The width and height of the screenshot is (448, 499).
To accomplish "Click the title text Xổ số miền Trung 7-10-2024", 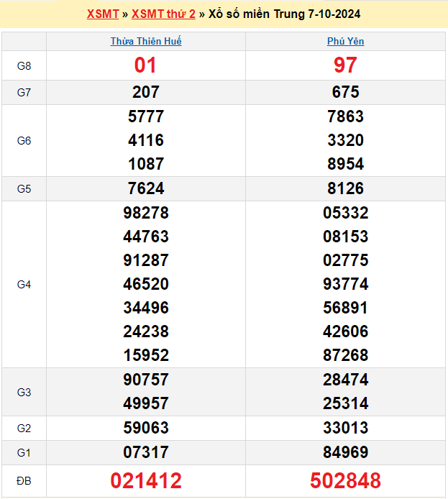I will (x=284, y=14).
